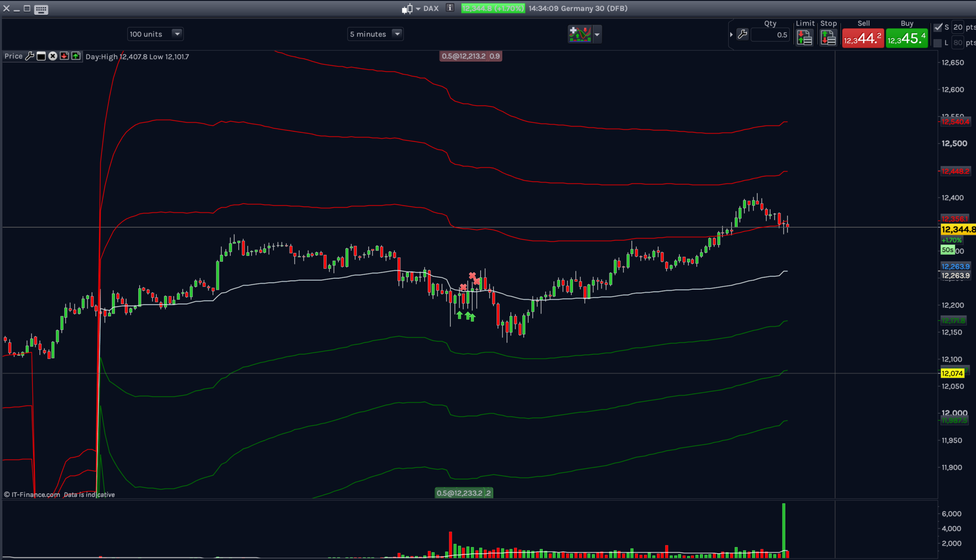Open order panel settings wrench
This screenshot has height=560, width=976.
click(x=742, y=34)
